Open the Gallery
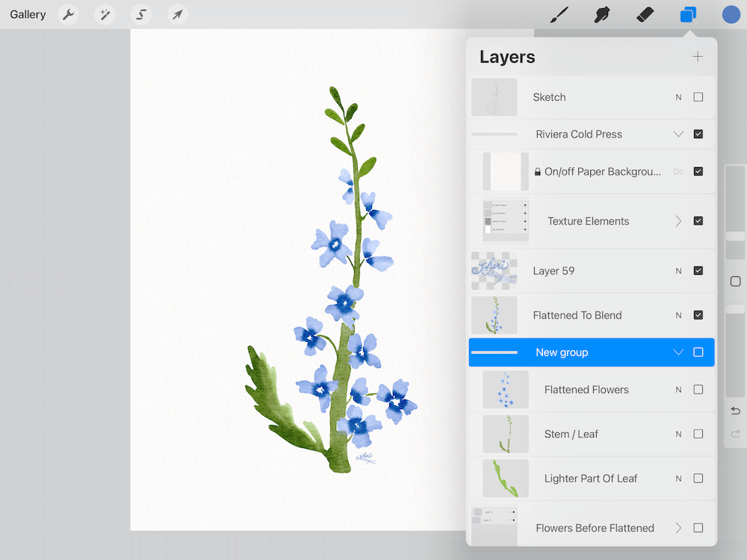This screenshot has height=560, width=747. pos(28,13)
